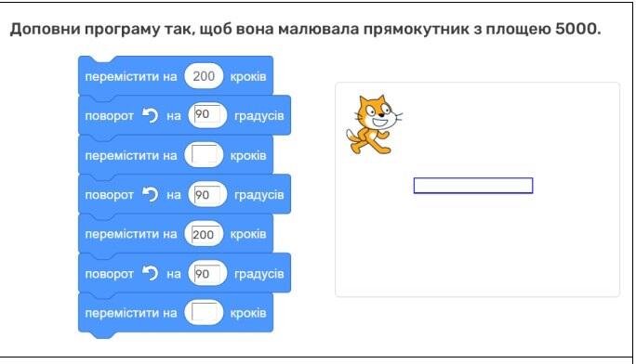Image resolution: width=636 pixels, height=364 pixels.
Task: Click the task heading mentioning площею 5000
Action: point(305,29)
